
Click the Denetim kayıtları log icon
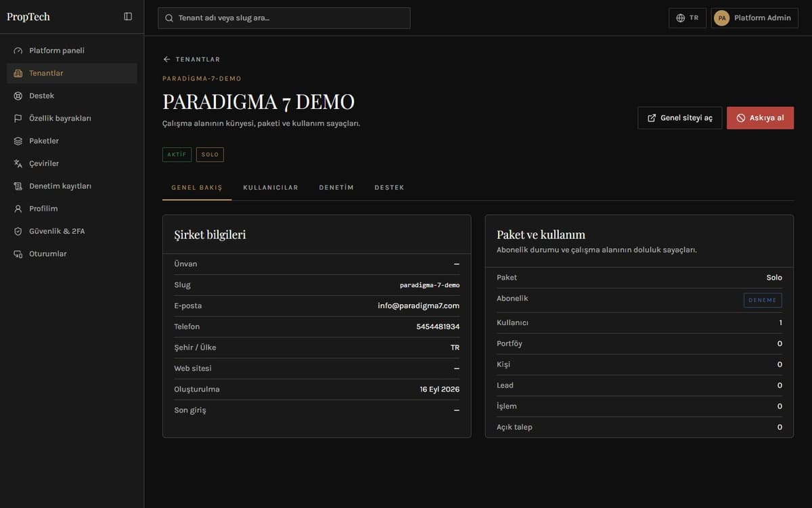coord(18,186)
